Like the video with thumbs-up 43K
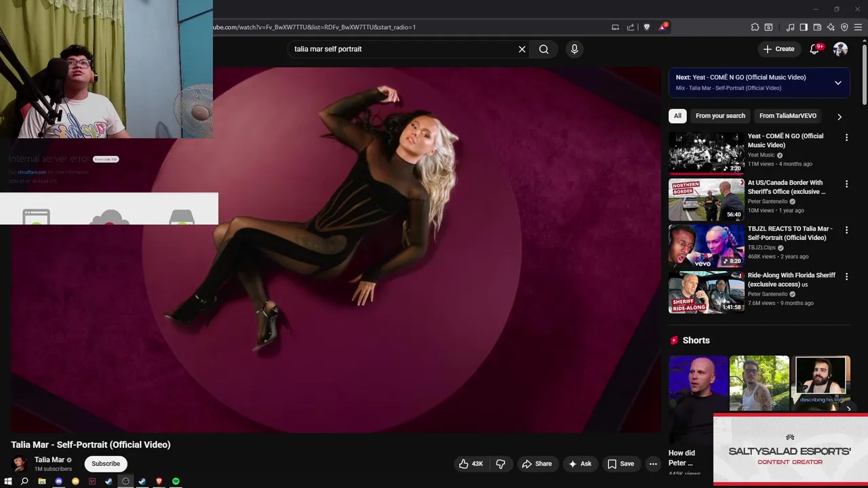 point(471,464)
